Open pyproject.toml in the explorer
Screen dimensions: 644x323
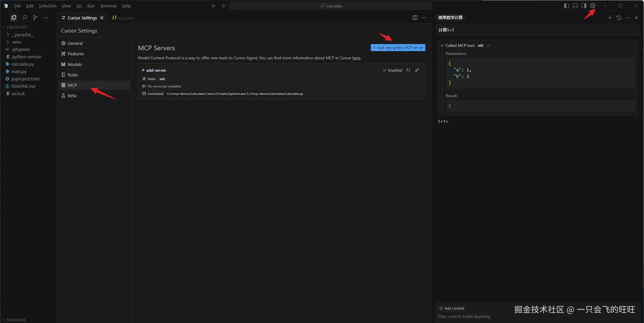29,79
